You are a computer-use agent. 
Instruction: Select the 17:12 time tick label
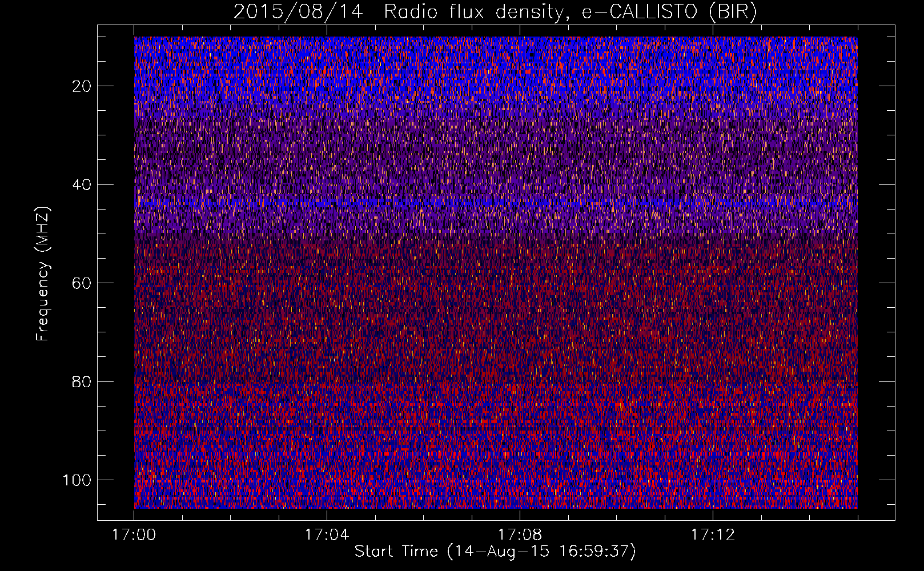(x=713, y=535)
